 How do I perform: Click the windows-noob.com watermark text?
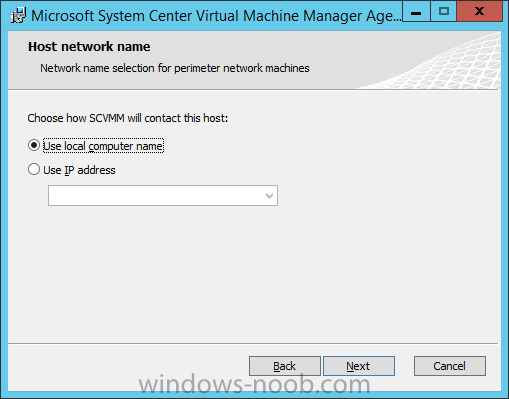pyautogui.click(x=254, y=384)
